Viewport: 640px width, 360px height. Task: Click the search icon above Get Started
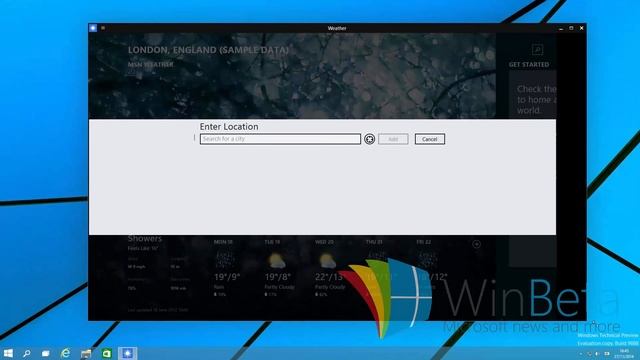pyautogui.click(x=537, y=50)
